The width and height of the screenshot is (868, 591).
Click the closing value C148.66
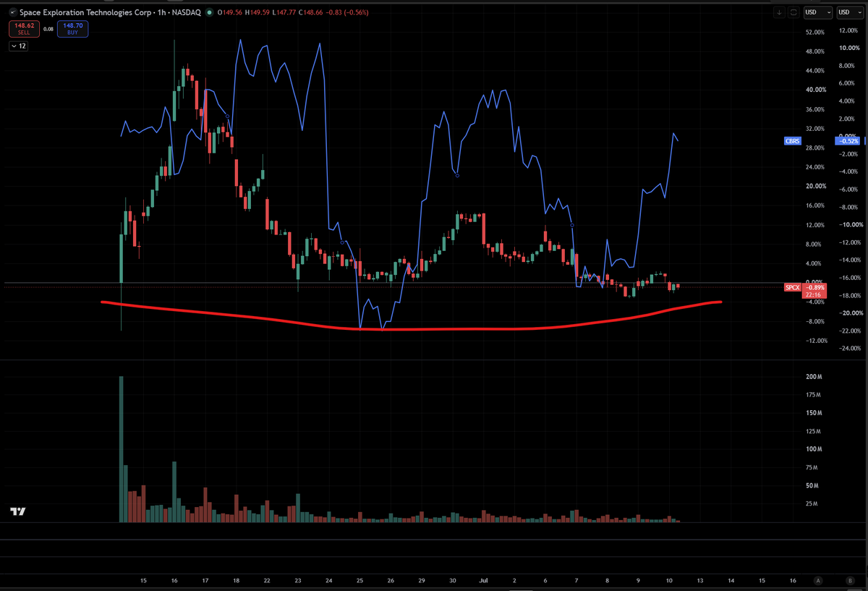click(310, 12)
